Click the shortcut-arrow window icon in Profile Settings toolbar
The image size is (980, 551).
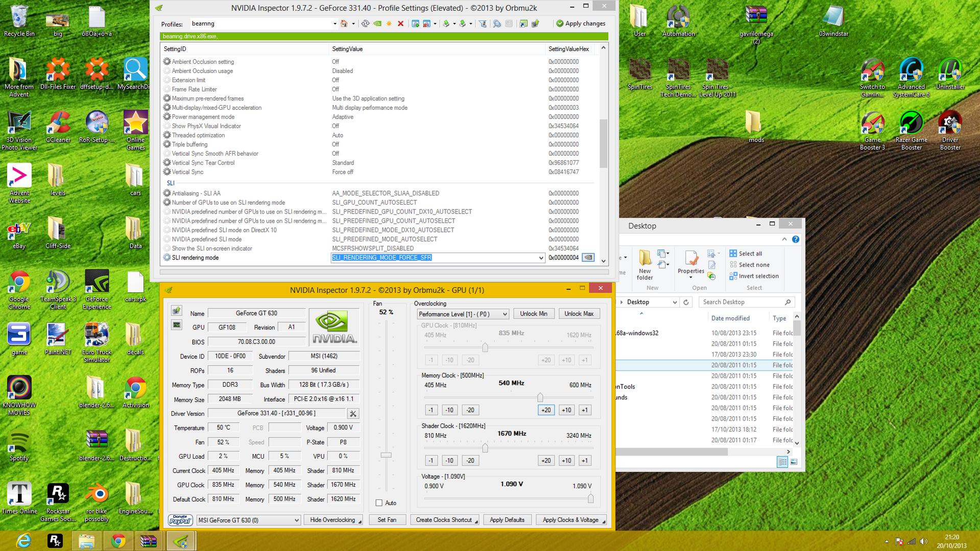point(523,23)
